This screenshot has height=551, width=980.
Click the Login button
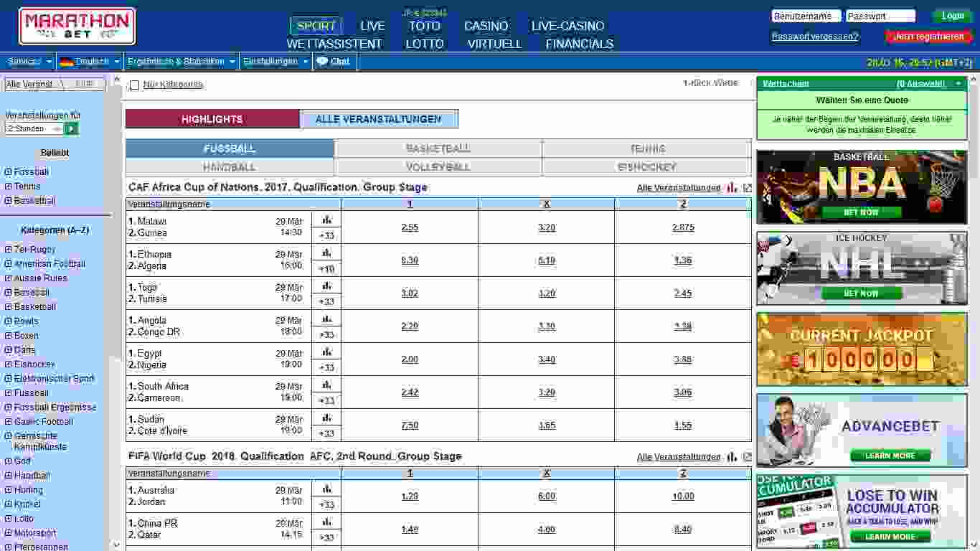(952, 16)
